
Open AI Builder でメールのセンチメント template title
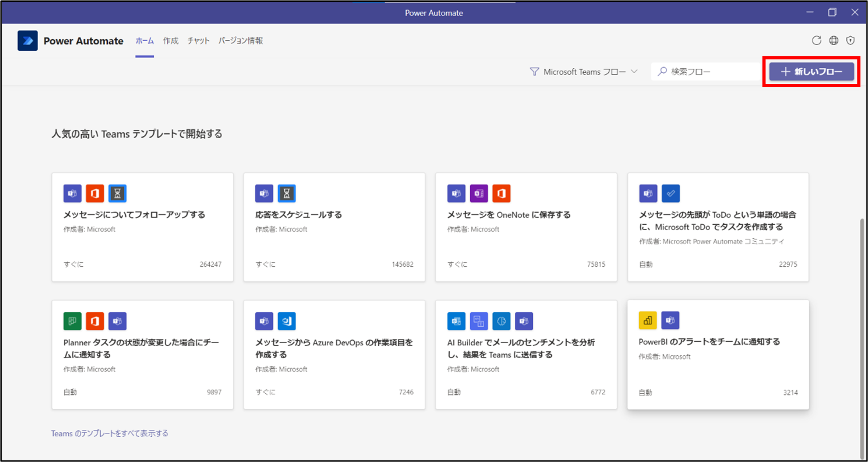tap(521, 348)
